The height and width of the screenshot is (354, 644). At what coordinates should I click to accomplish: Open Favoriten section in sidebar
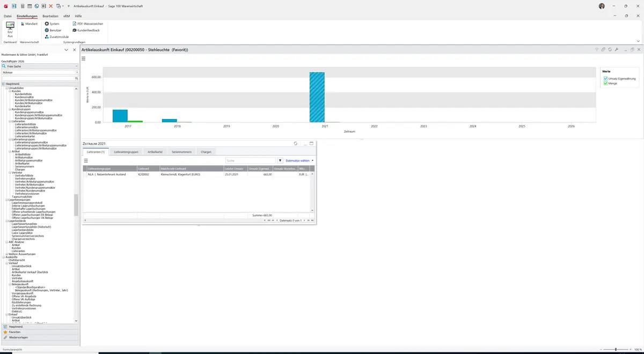pyautogui.click(x=40, y=332)
